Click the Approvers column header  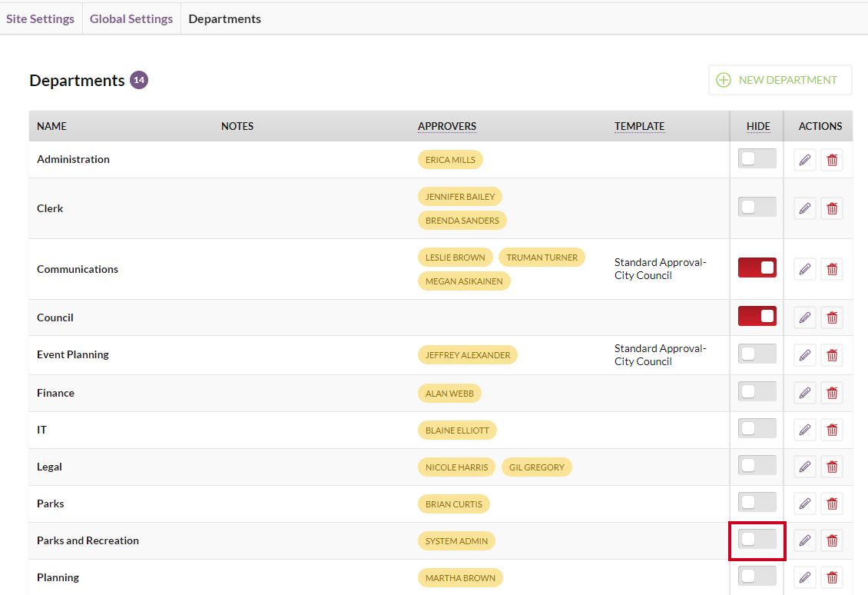447,126
